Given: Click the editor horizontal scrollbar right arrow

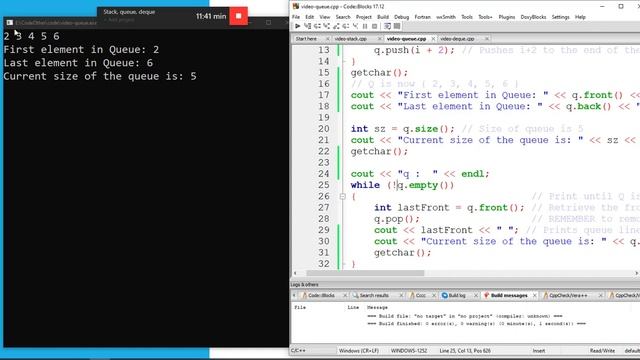Looking at the screenshot, I should 636,273.
